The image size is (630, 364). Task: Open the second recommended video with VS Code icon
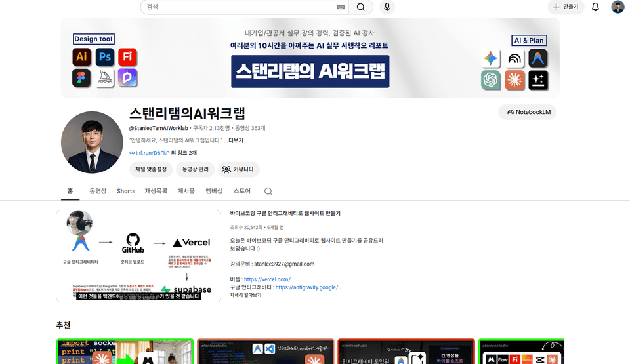pyautogui.click(x=266, y=352)
